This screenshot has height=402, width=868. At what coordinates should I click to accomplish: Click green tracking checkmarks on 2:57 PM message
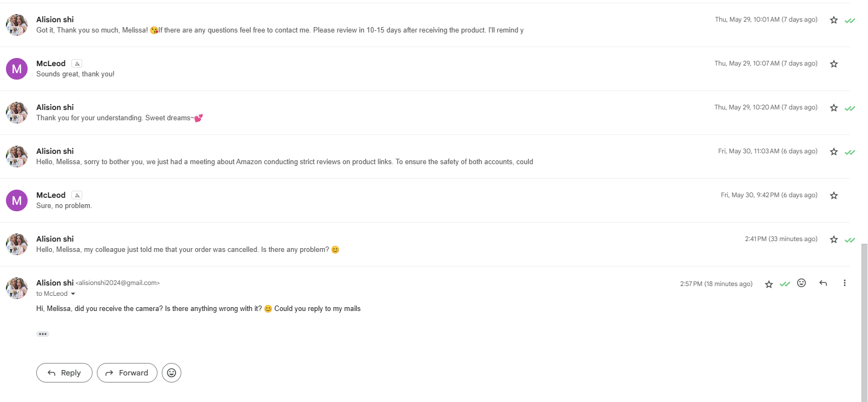coord(785,283)
